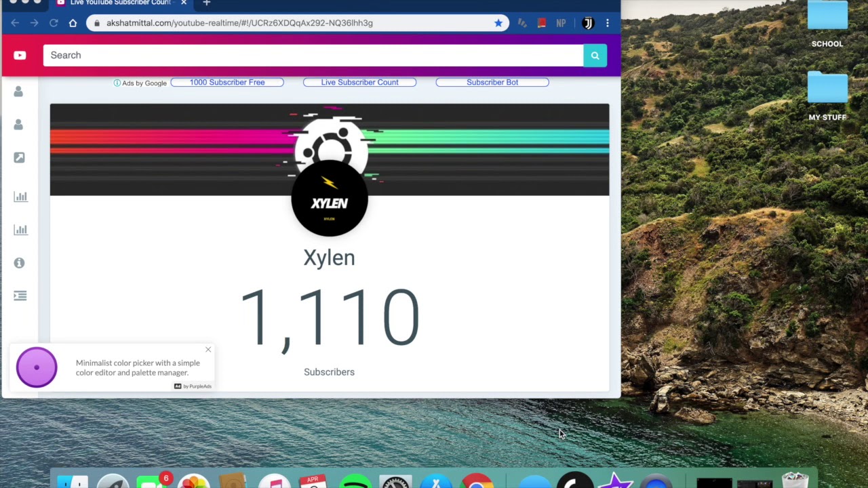Click the red book extension icon
The height and width of the screenshot is (488, 868).
point(541,23)
